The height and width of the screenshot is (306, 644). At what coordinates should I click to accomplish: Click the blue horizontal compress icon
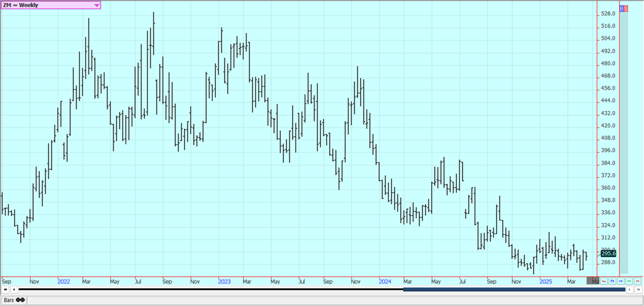(x=620, y=281)
